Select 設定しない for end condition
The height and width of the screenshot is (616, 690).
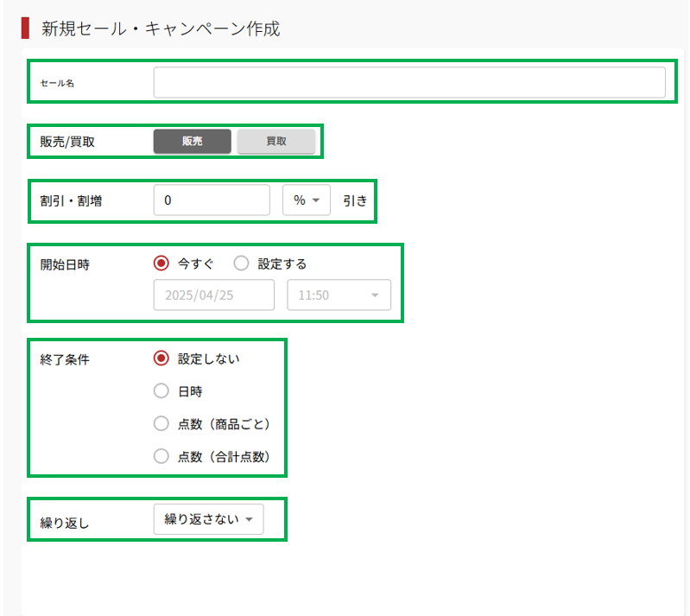pos(161,359)
